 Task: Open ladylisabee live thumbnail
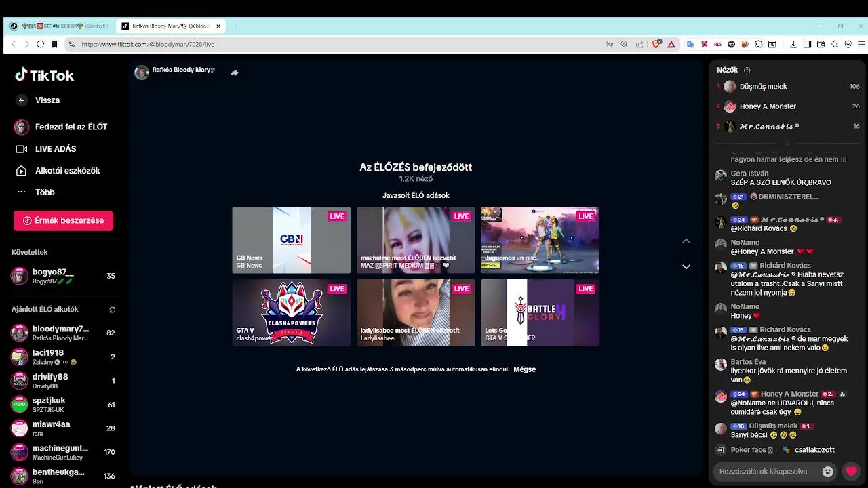(416, 312)
